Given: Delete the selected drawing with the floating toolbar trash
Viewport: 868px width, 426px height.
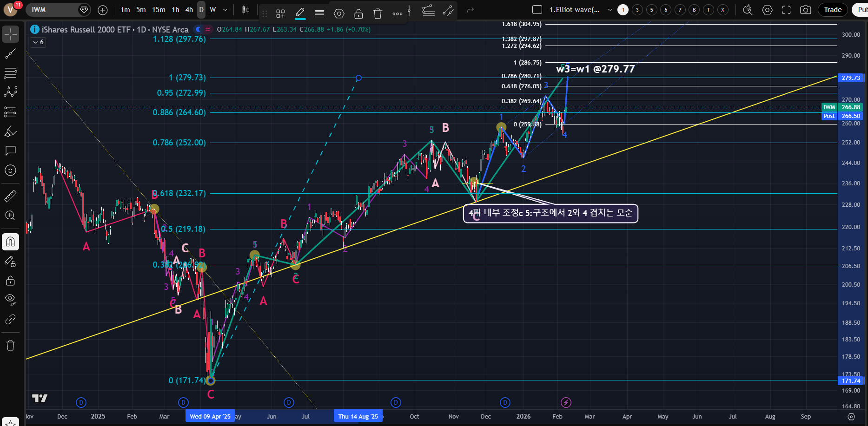Looking at the screenshot, I should (x=378, y=14).
